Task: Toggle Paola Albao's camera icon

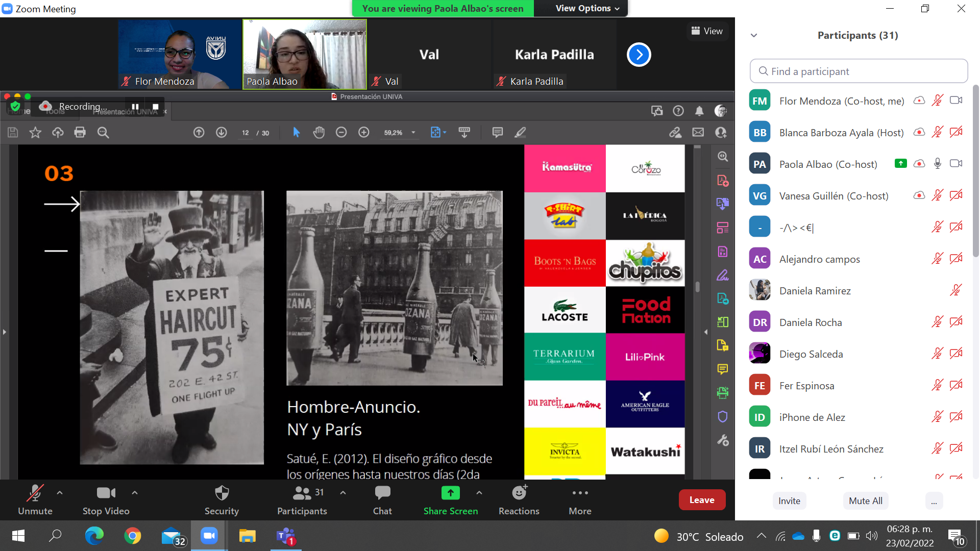Action: [956, 164]
